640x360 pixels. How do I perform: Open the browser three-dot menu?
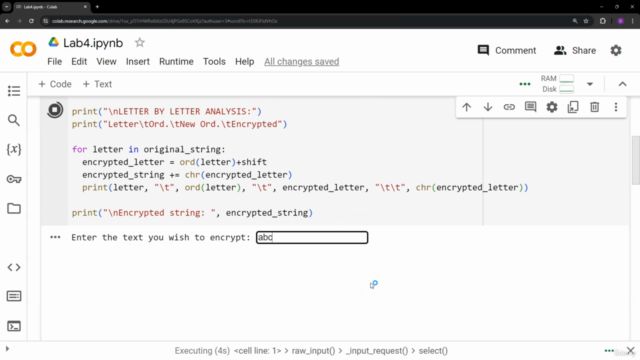632,21
